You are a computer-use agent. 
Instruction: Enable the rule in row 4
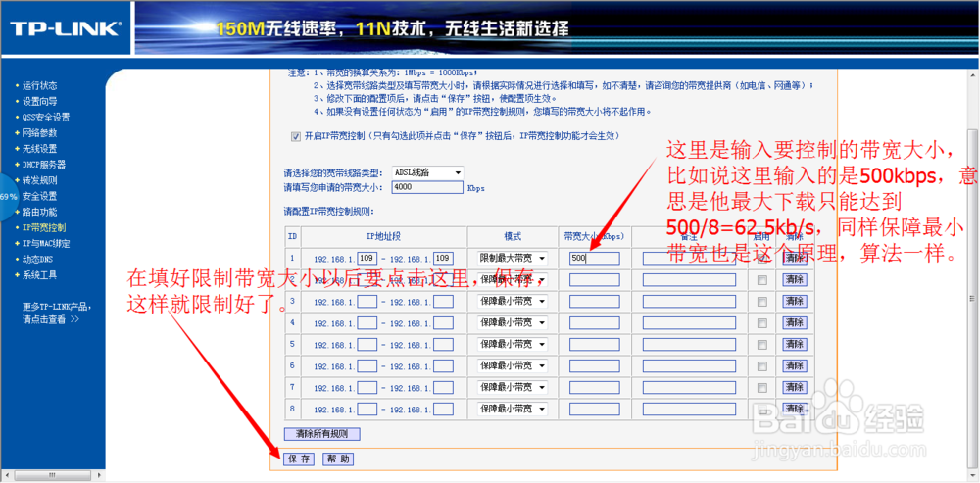point(761,323)
